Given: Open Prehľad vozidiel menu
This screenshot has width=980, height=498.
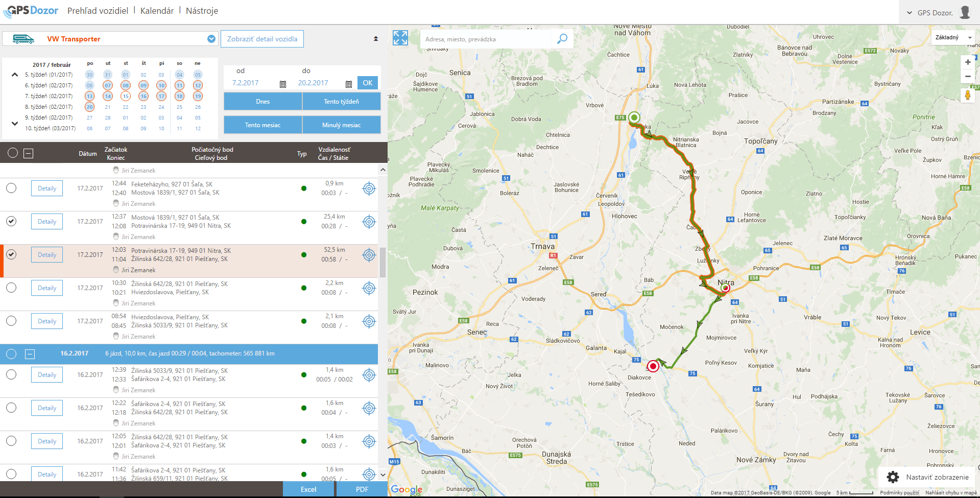Looking at the screenshot, I should (x=98, y=11).
